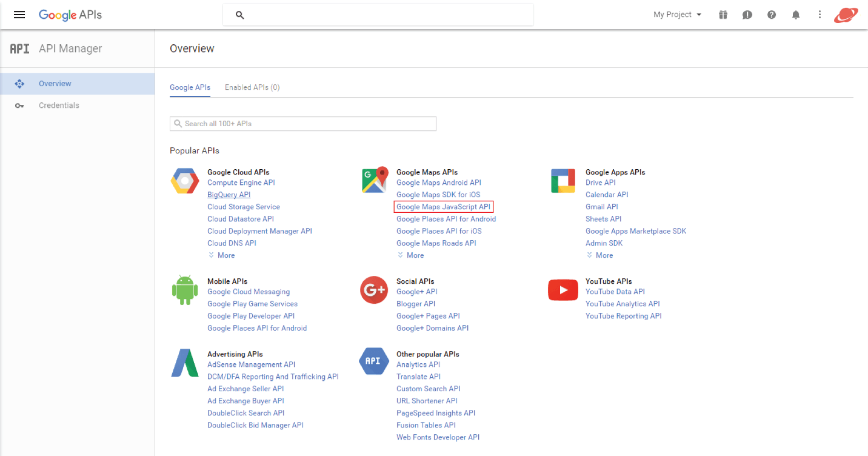
Task: Open Web Fonts Developer API link
Action: point(438,437)
